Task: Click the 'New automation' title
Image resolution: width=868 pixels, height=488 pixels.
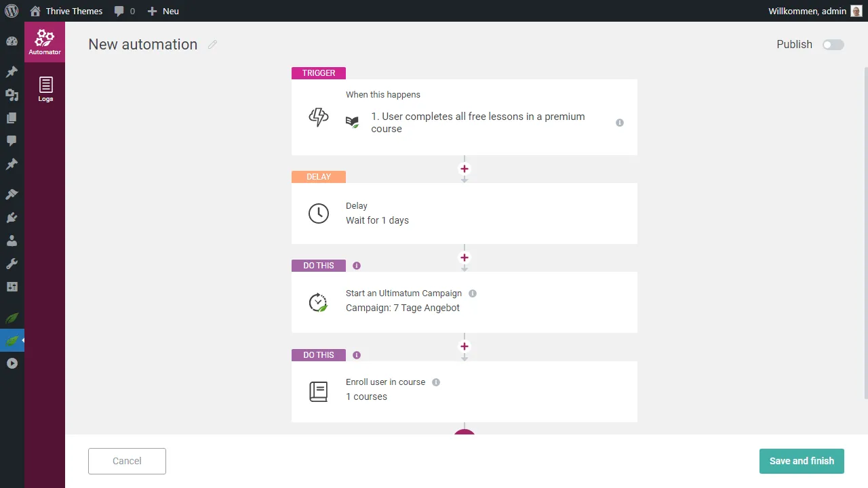Action: click(143, 44)
